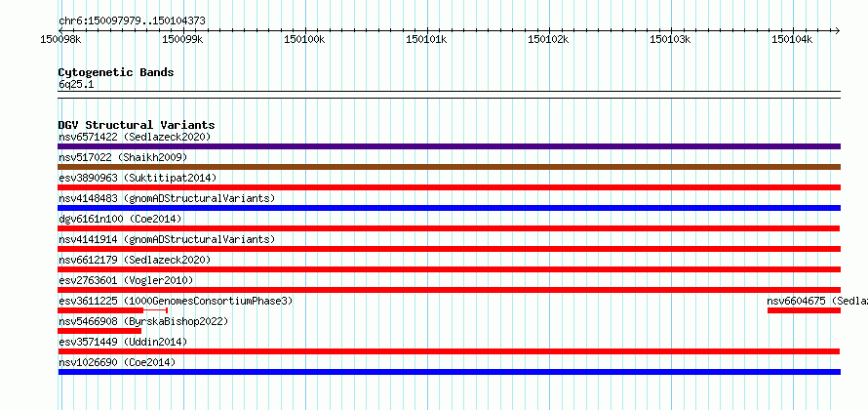The height and width of the screenshot is (410, 868).
Task: Click the 150103k ruler tick label
Action: click(x=670, y=39)
